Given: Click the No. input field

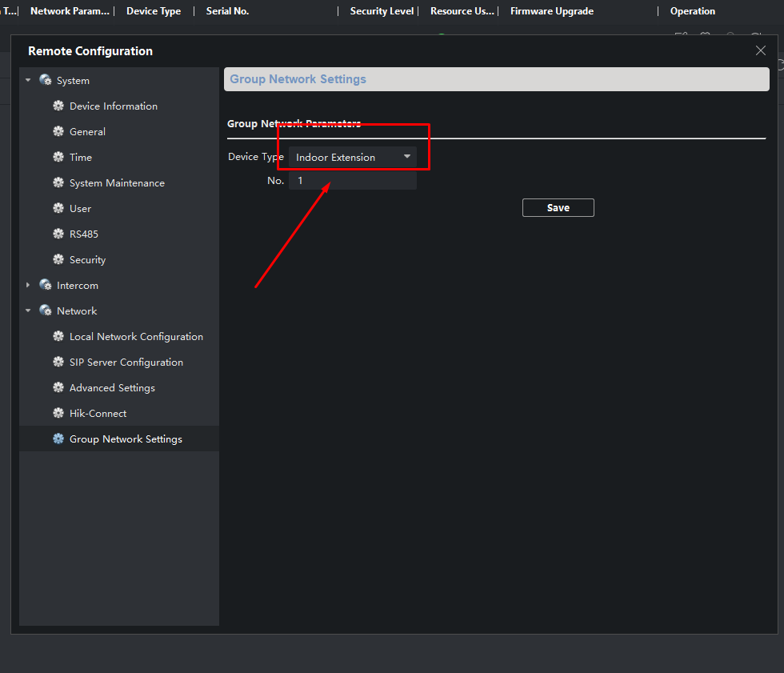Looking at the screenshot, I should pos(353,181).
